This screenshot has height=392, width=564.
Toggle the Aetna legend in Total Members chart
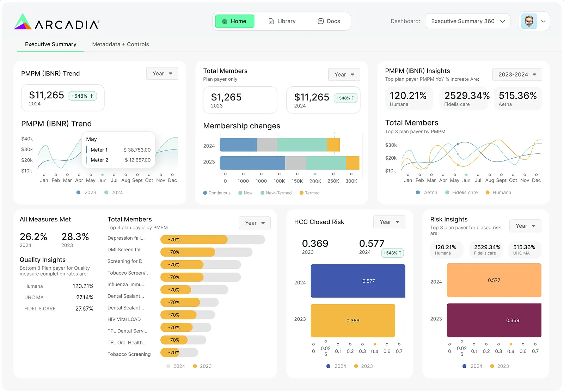427,192
